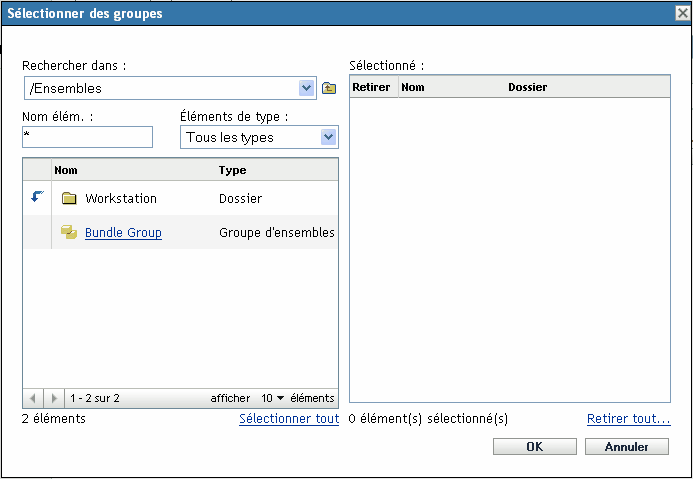693x479 pixels.
Task: Click the blue arrow beside Workstation
Action: tap(37, 197)
